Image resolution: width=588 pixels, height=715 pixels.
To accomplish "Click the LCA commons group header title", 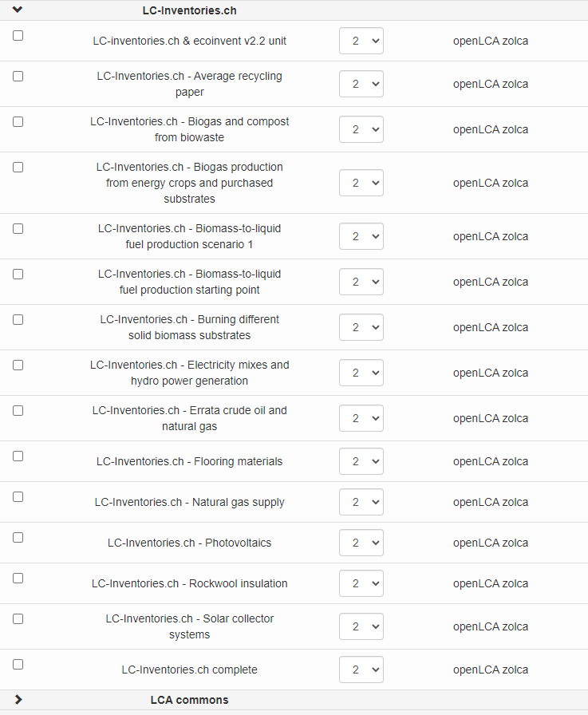I will point(189,700).
